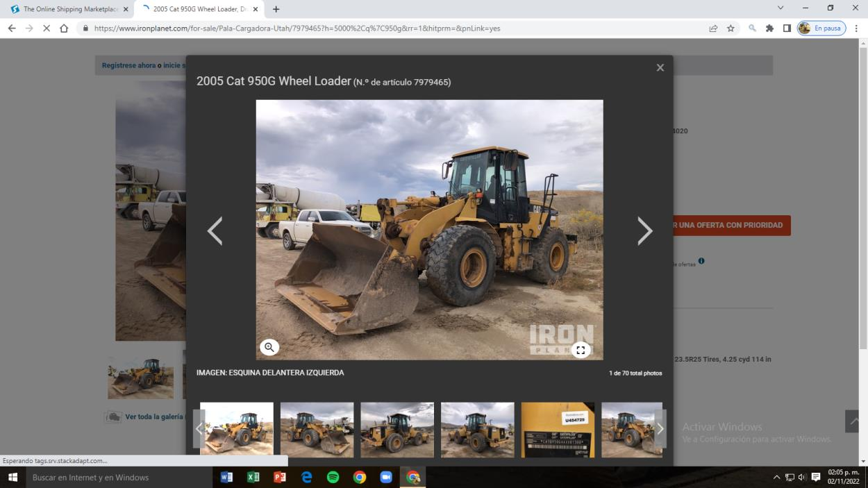Select the serial plate thumbnail
The width and height of the screenshot is (868, 488).
(x=558, y=430)
